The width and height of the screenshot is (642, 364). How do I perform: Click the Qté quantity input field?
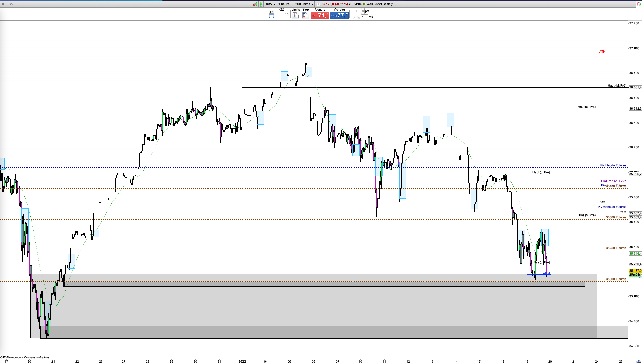282,14
